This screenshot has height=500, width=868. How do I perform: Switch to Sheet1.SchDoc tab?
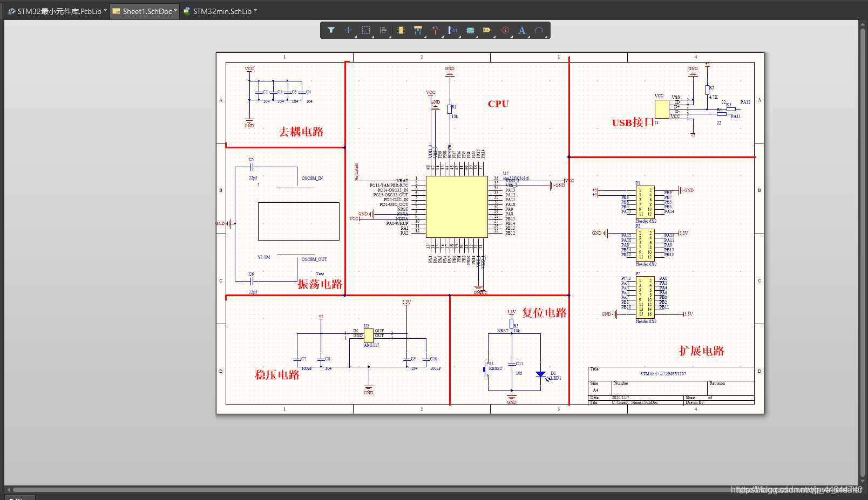coord(145,11)
